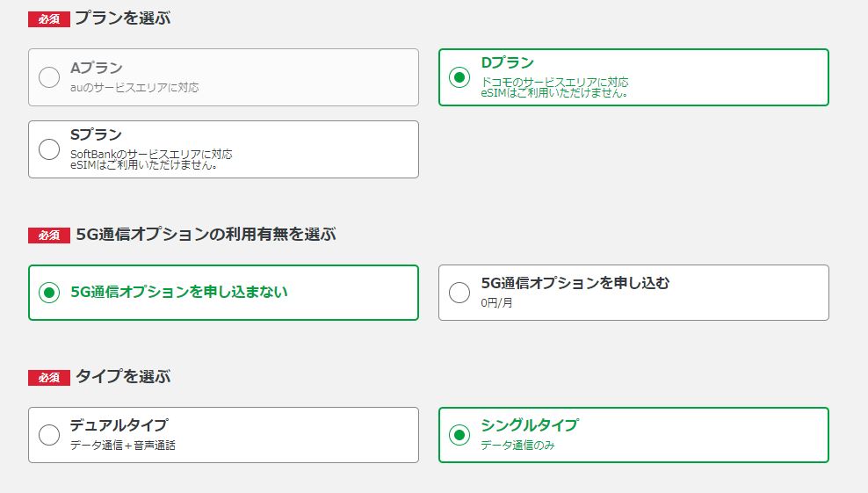868x493 pixels.
Task: Select the Dプラン radio button
Action: (x=459, y=77)
